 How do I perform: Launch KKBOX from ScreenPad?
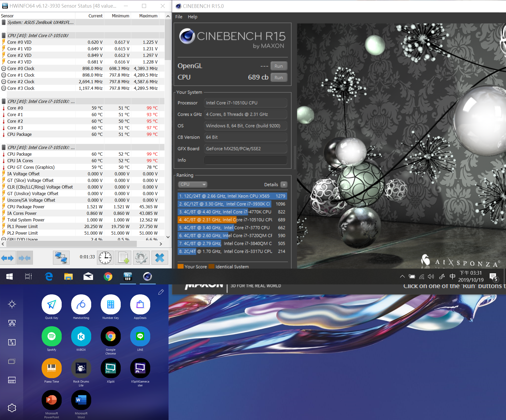81,336
